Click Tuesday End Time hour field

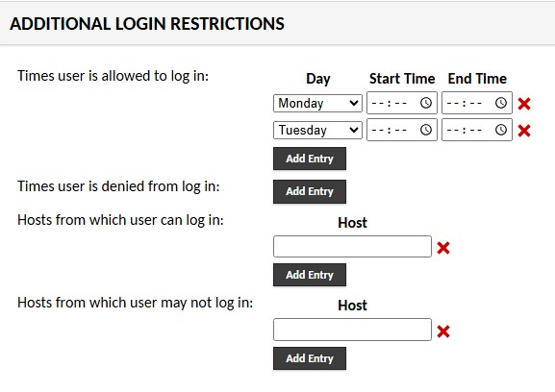click(x=453, y=130)
